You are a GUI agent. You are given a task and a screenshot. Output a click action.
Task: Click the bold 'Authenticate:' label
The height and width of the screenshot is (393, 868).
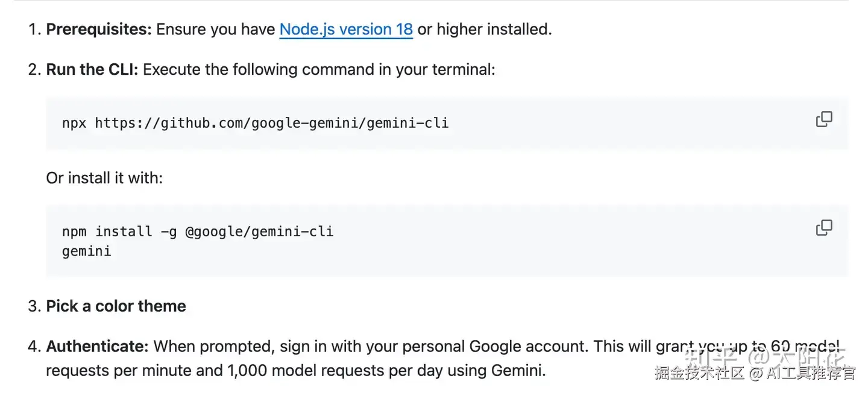(x=97, y=347)
